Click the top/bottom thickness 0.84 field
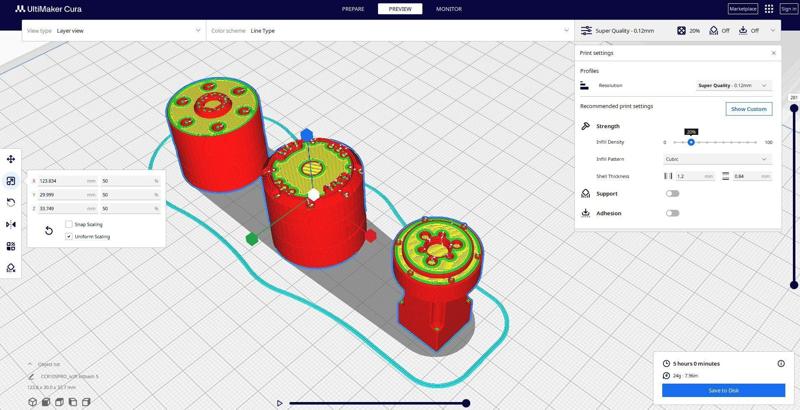Screen dimensions: 800x410 [752, 176]
